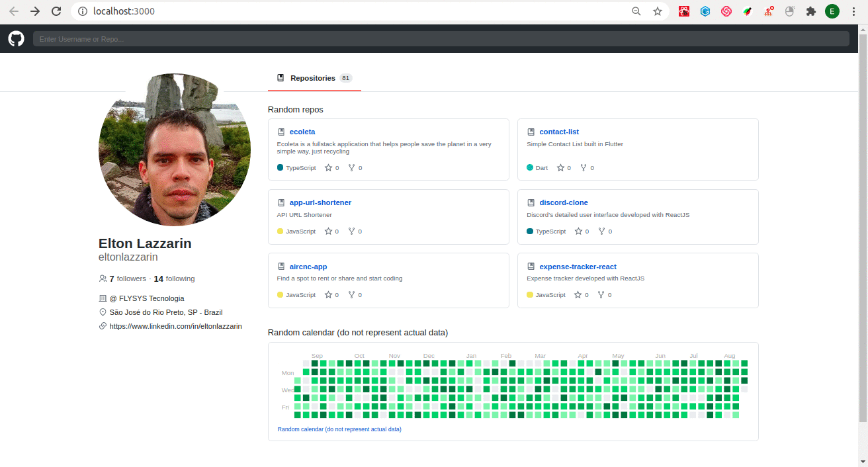Open the app-url-shortener repository link
Image resolution: width=868 pixels, height=467 pixels.
pyautogui.click(x=320, y=202)
